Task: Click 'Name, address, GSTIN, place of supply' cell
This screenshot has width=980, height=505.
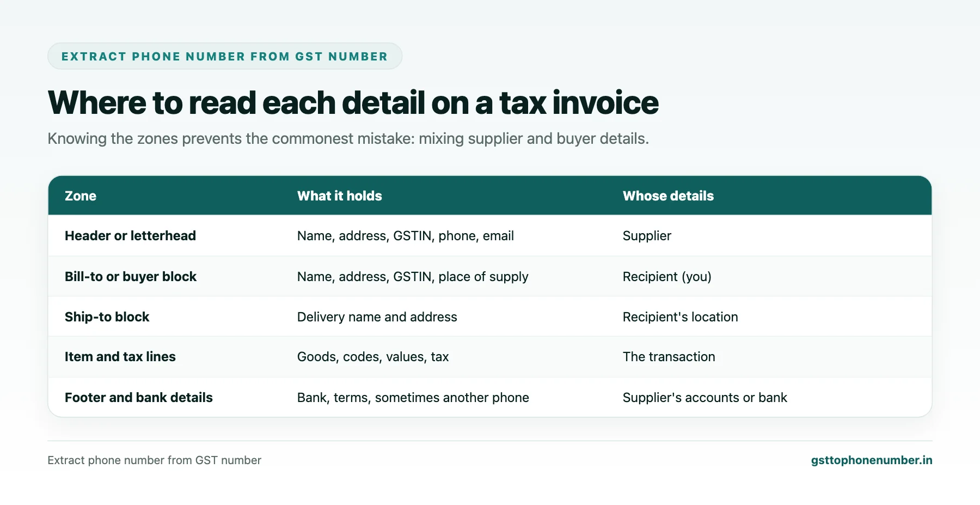Action: pyautogui.click(x=413, y=277)
